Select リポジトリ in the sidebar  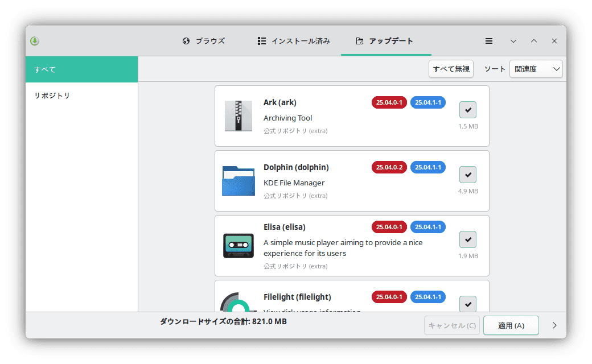tap(82, 96)
